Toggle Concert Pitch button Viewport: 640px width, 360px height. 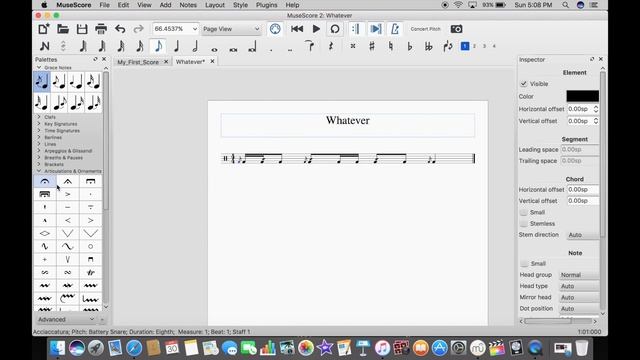[425, 29]
